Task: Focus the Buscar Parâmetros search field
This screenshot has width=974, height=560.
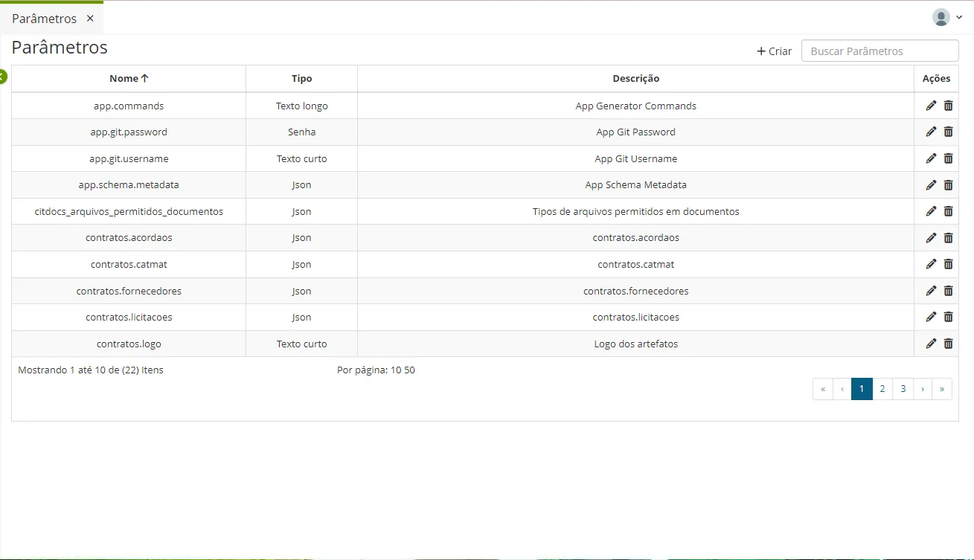Action: pos(880,51)
